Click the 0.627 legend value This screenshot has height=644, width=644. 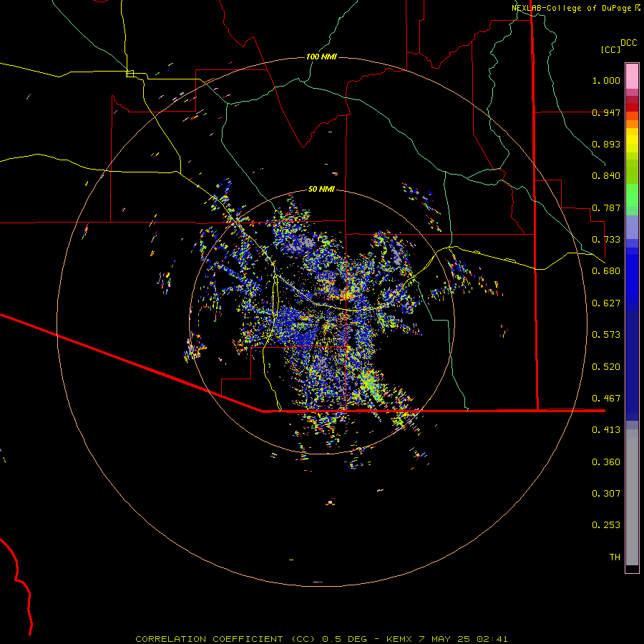click(606, 303)
